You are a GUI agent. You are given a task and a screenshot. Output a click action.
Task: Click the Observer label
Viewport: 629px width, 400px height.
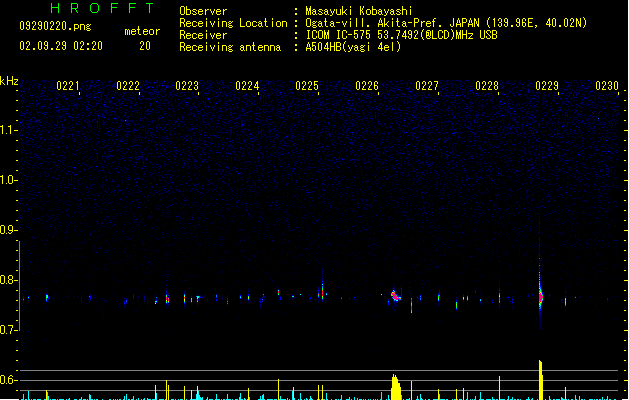(x=203, y=11)
